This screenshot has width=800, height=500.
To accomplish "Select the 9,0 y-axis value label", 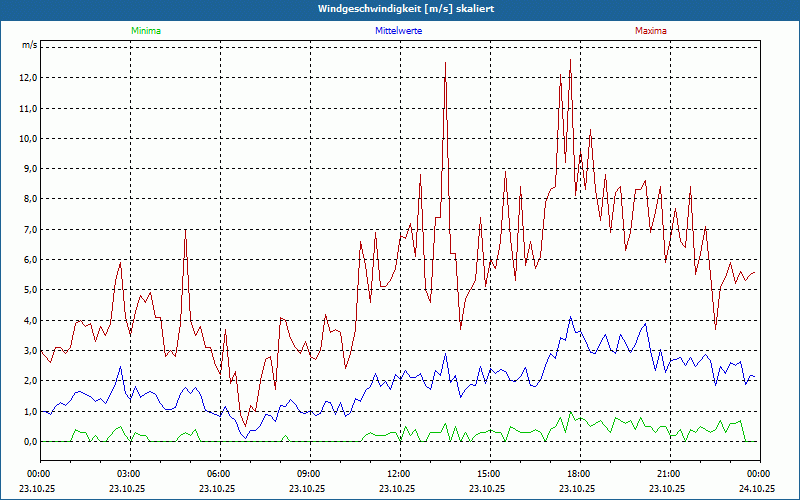I will click(30, 169).
